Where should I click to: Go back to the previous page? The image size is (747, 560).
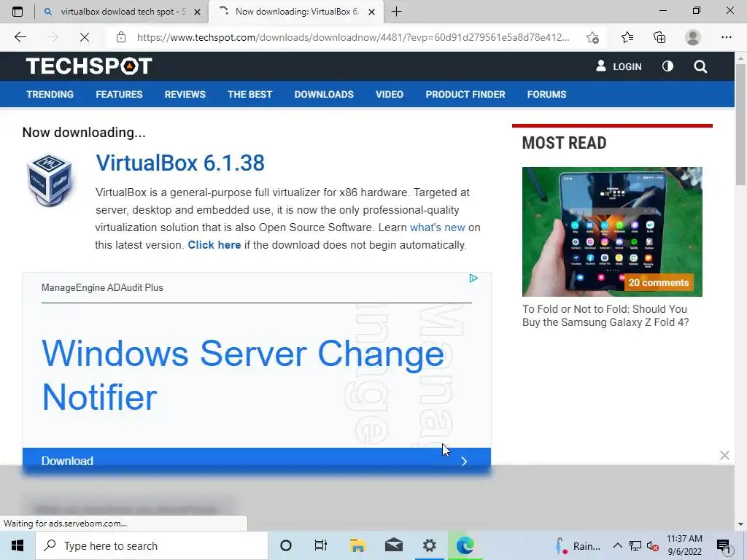click(x=20, y=37)
